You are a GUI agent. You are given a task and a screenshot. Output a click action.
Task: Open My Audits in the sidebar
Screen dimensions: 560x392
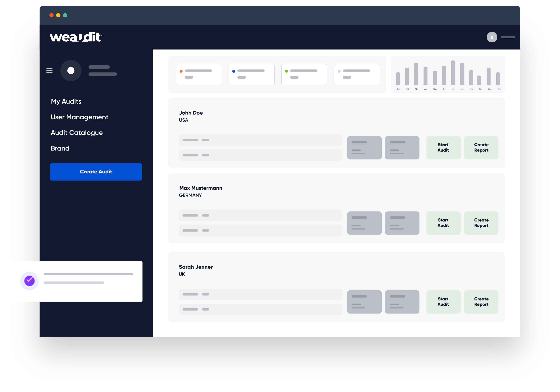point(66,101)
